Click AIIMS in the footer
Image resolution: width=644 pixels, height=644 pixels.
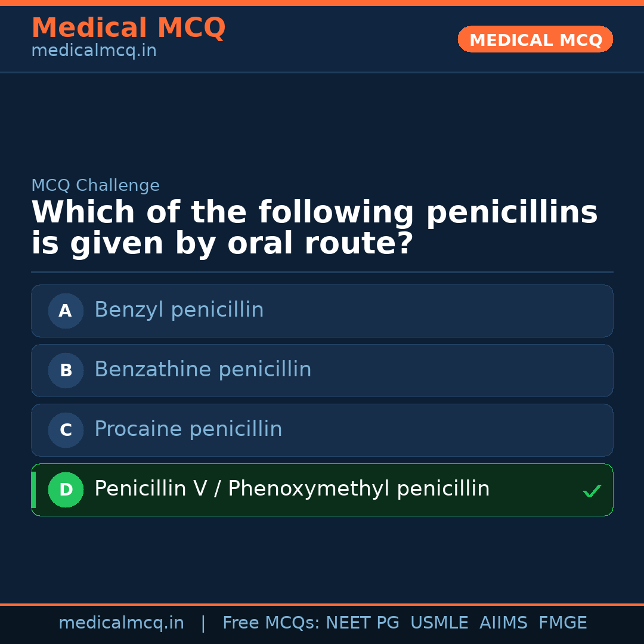(503, 623)
